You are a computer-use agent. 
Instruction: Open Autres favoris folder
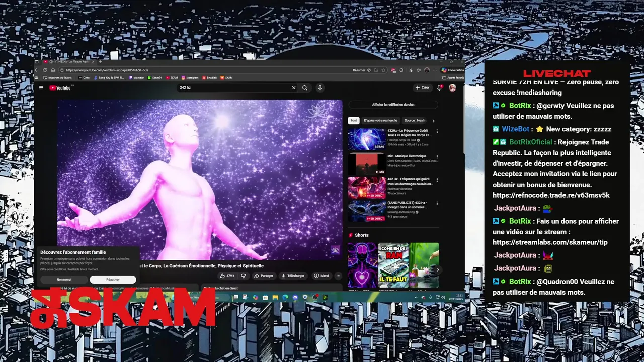coord(453,78)
